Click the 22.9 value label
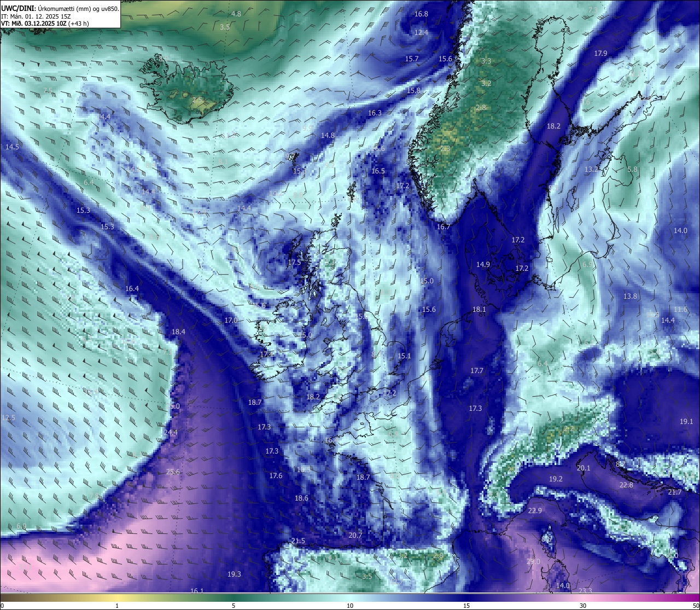This screenshot has height=610, width=700. point(535,511)
